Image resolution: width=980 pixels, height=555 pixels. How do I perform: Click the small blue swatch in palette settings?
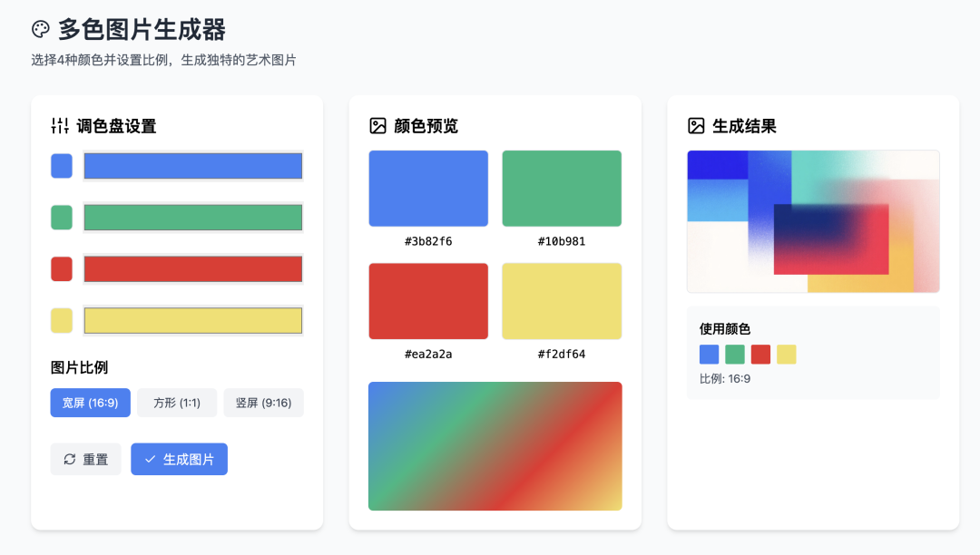[x=62, y=166]
